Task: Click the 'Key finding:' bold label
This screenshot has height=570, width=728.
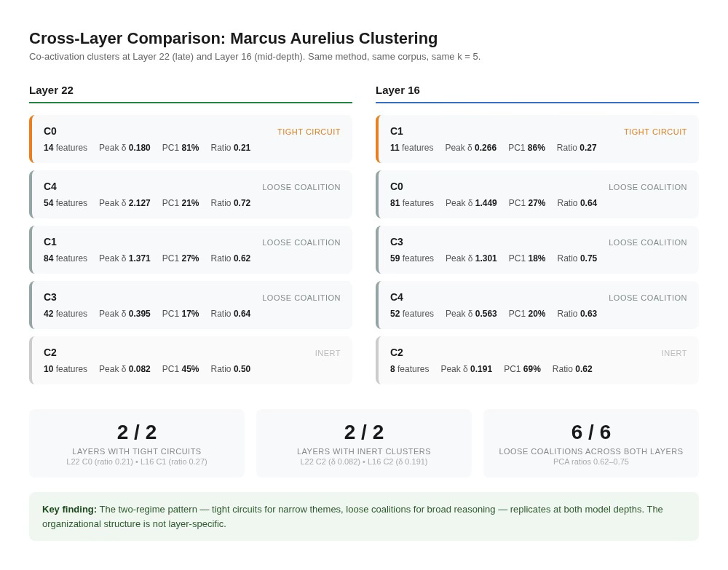Action: pos(70,509)
